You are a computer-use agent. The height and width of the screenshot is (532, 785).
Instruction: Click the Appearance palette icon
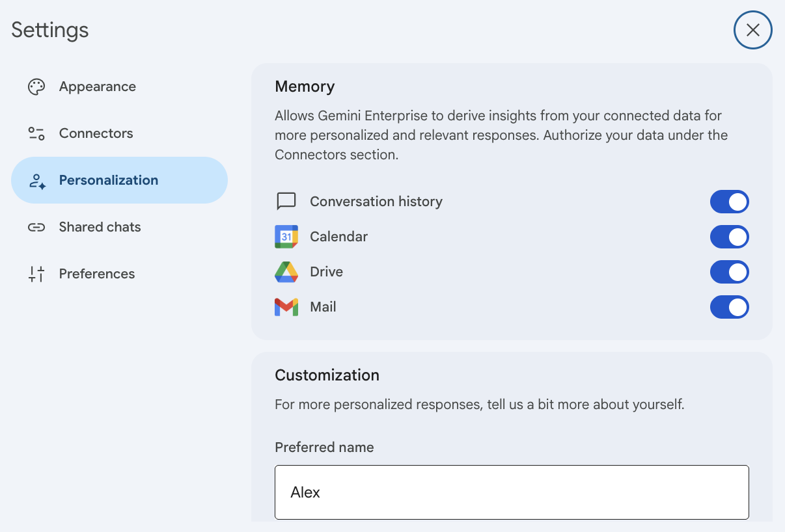click(x=36, y=86)
